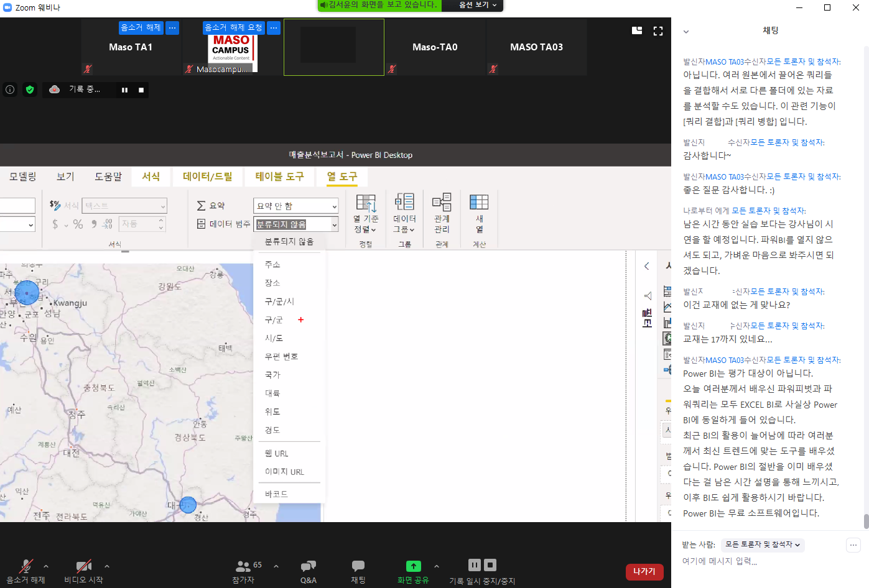Enter full screen mode icon
Image resolution: width=869 pixels, height=588 pixels.
pos(658,31)
